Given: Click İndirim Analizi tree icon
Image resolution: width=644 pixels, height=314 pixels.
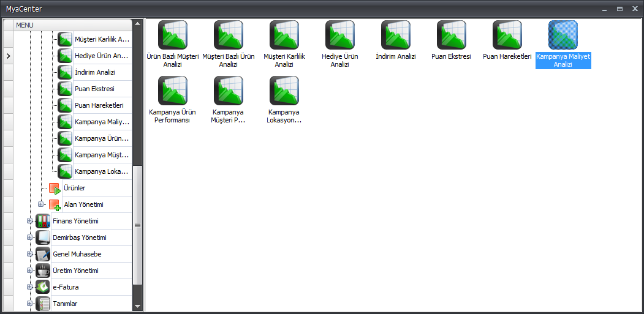Looking at the screenshot, I should [x=65, y=72].
